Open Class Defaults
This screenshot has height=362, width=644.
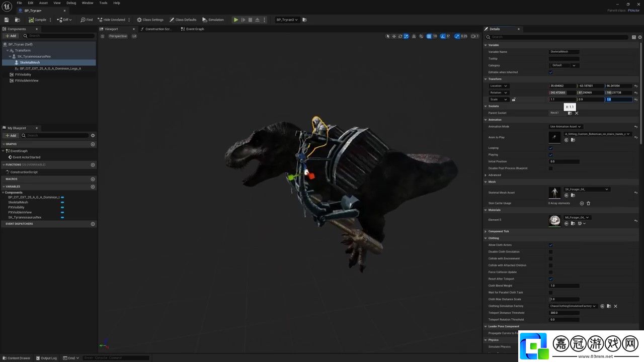(183, 20)
